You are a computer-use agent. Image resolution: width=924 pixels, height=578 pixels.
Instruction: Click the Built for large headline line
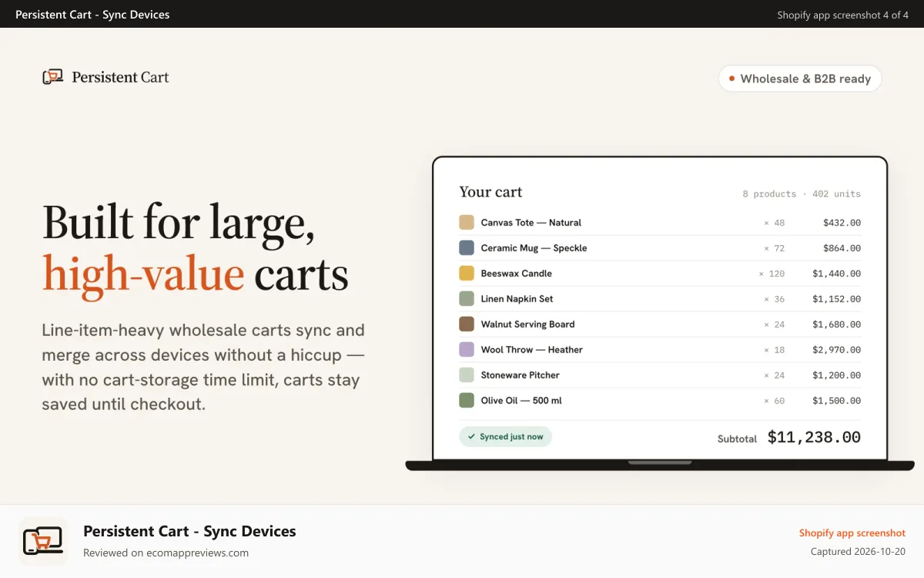(179, 223)
